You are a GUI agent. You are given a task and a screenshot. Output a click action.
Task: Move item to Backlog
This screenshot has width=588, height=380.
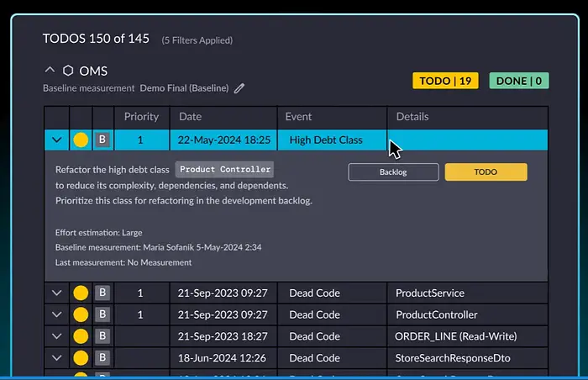[x=393, y=172]
